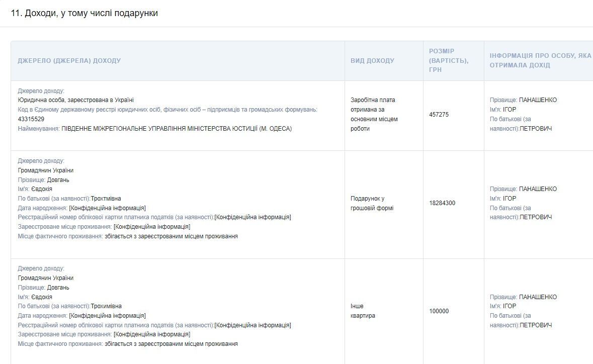Click the 'Джерело (джерела) доходу' column header
The height and width of the screenshot is (364, 593).
point(69,60)
